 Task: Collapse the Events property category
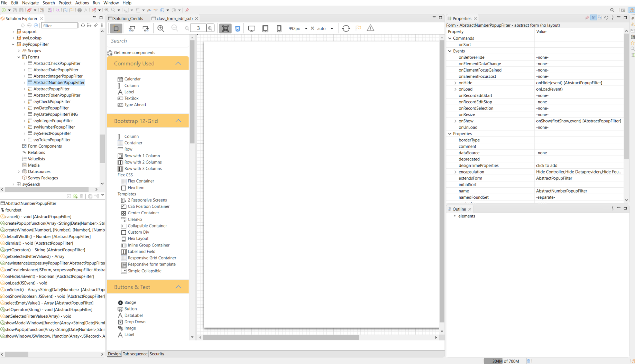[x=450, y=51]
